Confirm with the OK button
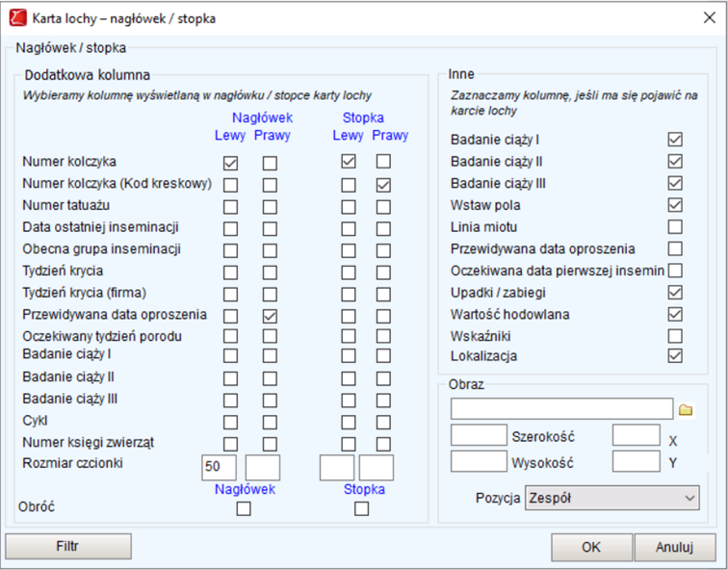 pyautogui.click(x=591, y=547)
